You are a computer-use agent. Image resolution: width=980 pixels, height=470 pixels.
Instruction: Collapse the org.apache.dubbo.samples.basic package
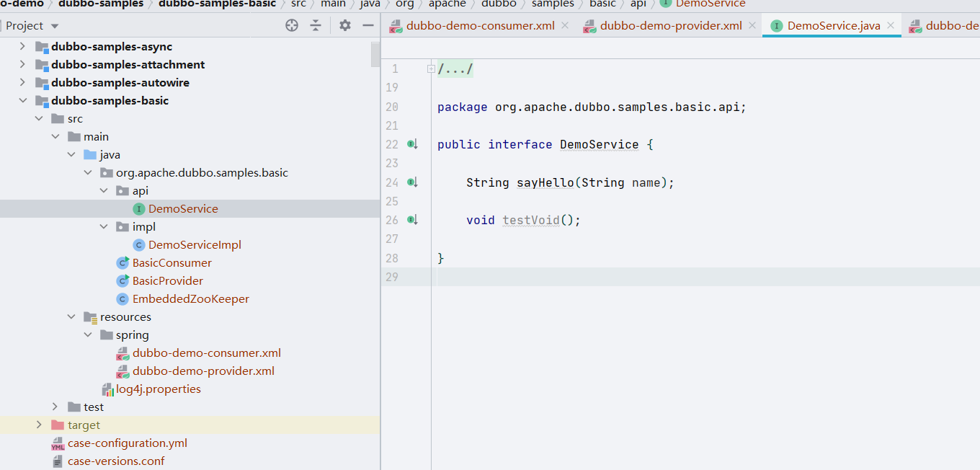(87, 172)
